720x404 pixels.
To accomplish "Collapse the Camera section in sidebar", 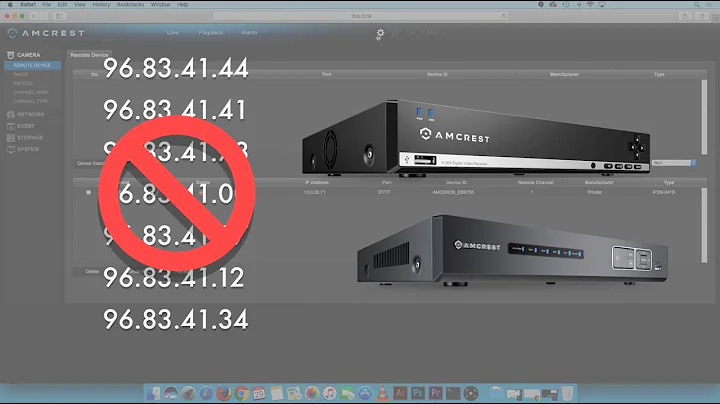I will point(28,55).
